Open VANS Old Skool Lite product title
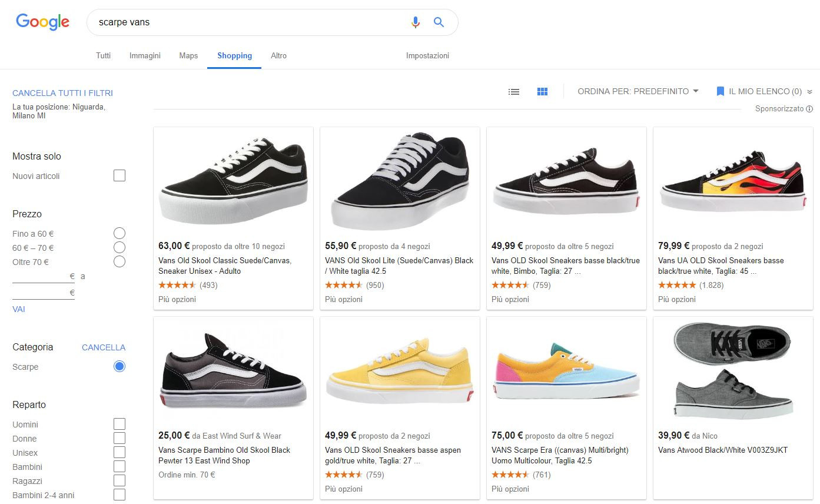The image size is (820, 504). pyautogui.click(x=399, y=266)
